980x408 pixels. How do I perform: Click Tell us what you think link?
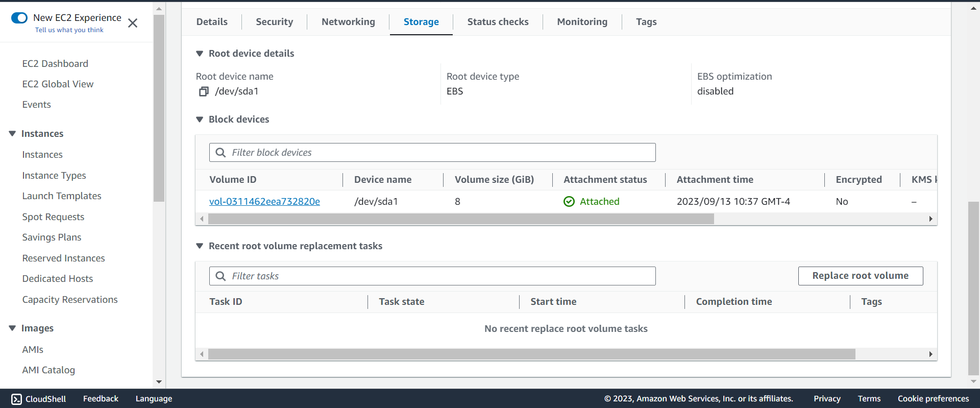pyautogui.click(x=69, y=30)
